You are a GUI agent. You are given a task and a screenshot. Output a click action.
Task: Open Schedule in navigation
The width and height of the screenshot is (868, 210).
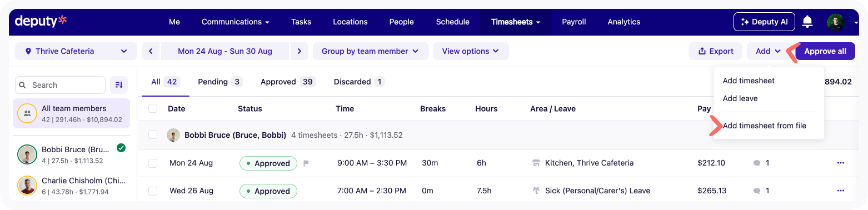(452, 22)
